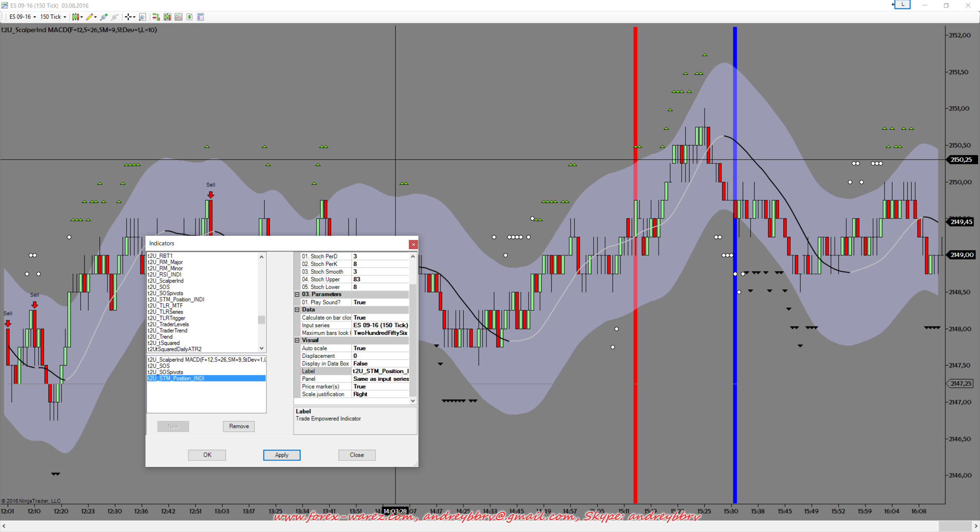Select t2U_SOSpivots in applied indicators list
This screenshot has width=980, height=532.
point(165,372)
